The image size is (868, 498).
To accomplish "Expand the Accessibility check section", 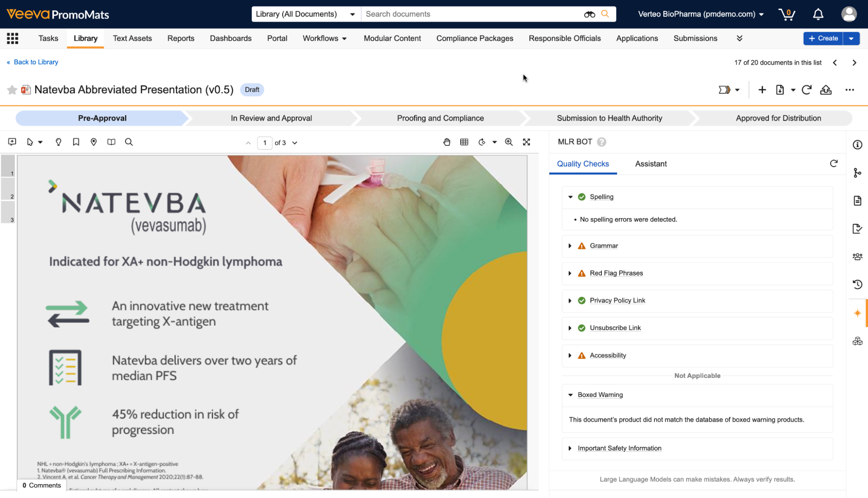I will point(570,356).
